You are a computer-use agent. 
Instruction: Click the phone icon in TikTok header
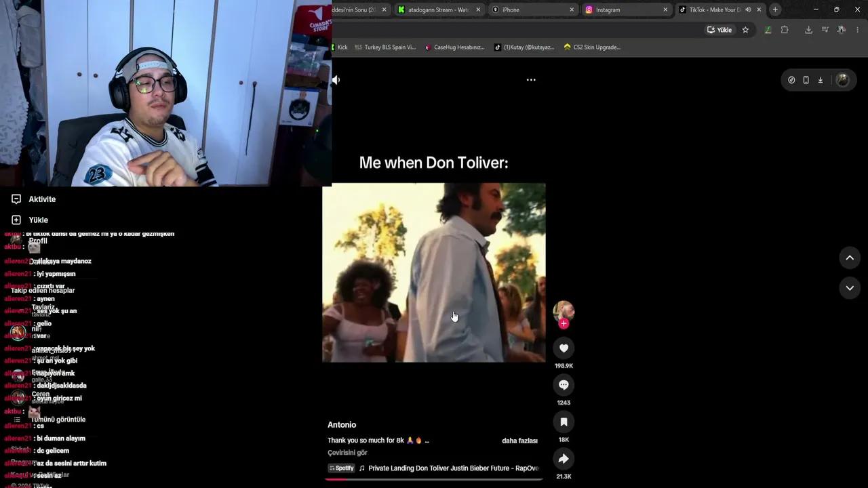806,80
